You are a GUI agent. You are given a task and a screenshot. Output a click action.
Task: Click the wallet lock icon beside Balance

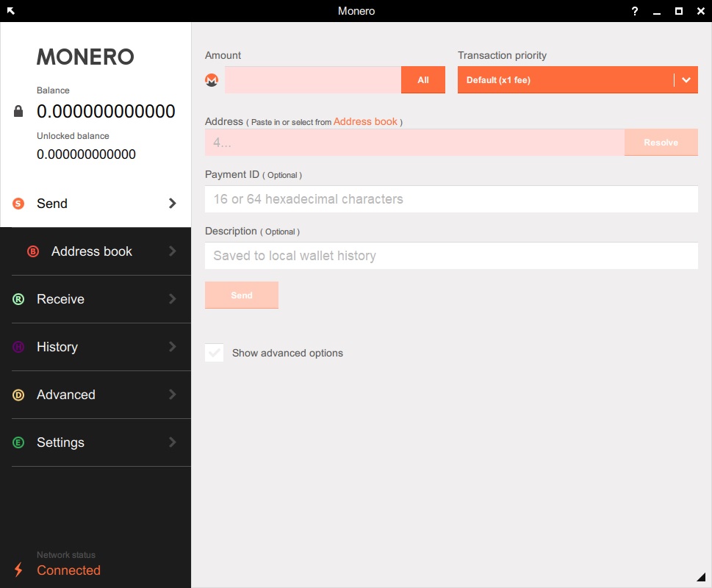tap(18, 111)
